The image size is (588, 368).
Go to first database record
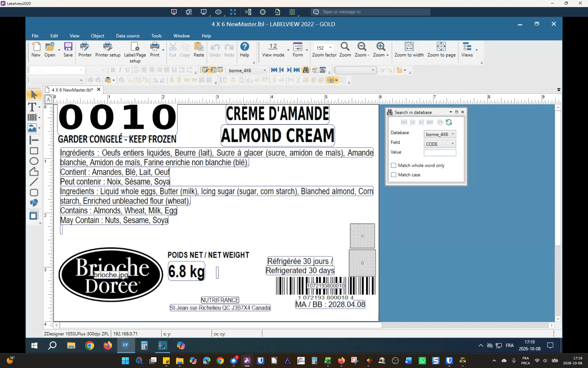274,70
